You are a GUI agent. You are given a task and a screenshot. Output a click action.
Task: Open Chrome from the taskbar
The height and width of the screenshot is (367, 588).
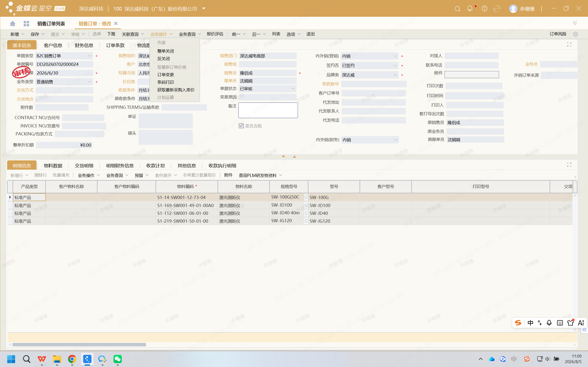pos(72,359)
